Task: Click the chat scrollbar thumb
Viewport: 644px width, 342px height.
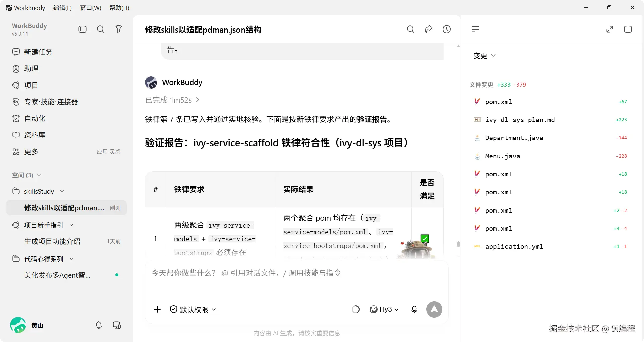Action: tap(458, 244)
